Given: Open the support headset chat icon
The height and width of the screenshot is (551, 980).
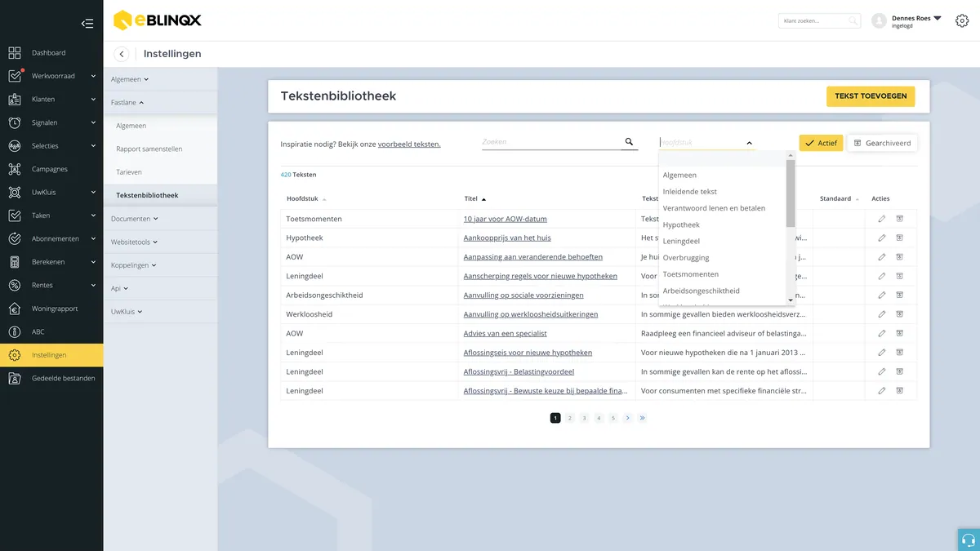Looking at the screenshot, I should pos(969,540).
